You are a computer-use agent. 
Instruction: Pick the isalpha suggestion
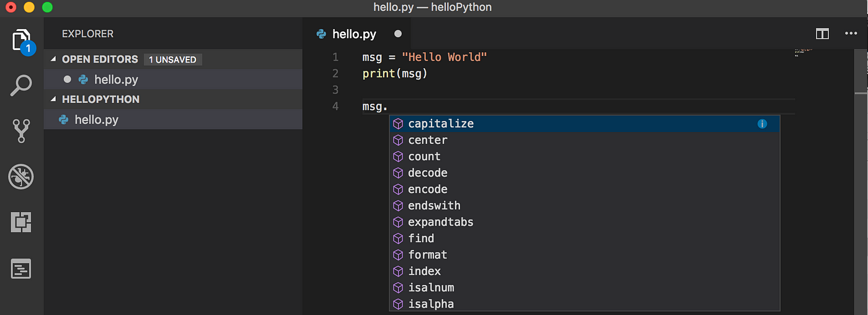click(x=584, y=304)
